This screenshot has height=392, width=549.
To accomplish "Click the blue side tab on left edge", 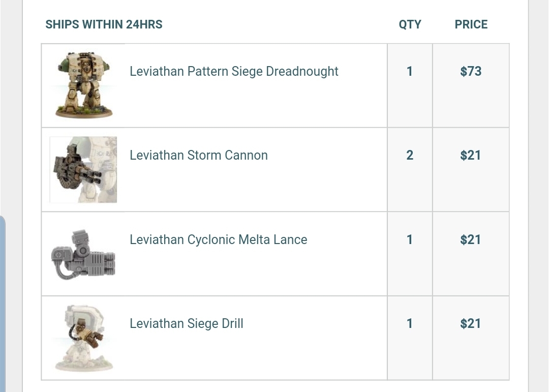I will (3, 305).
